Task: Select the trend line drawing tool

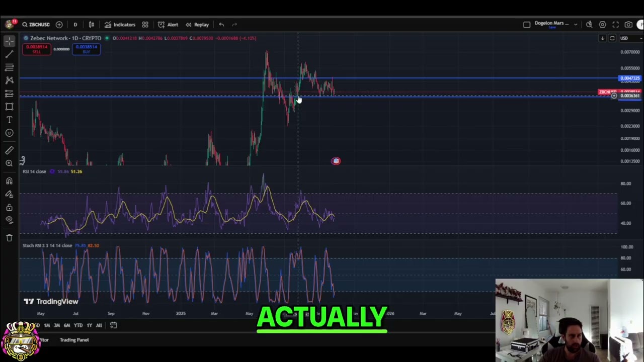Action: click(9, 54)
